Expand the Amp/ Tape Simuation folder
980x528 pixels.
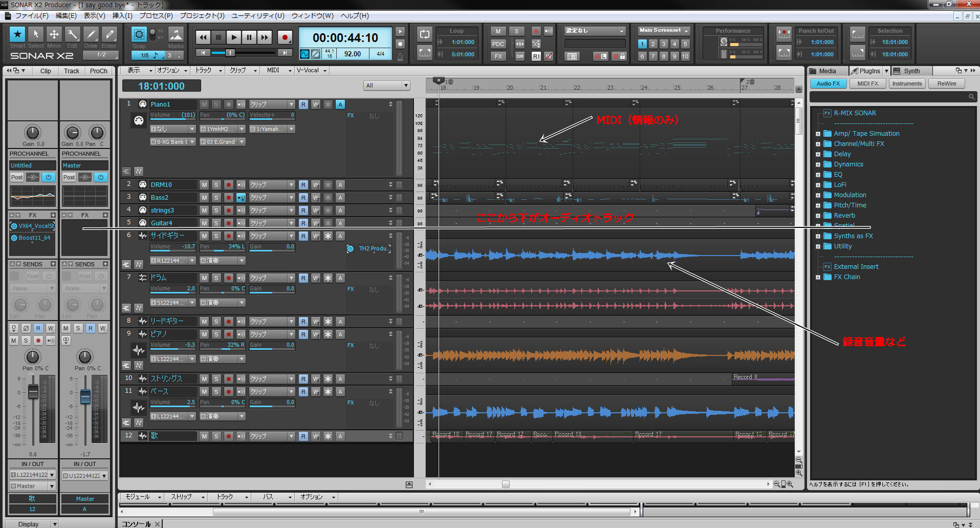pos(818,134)
